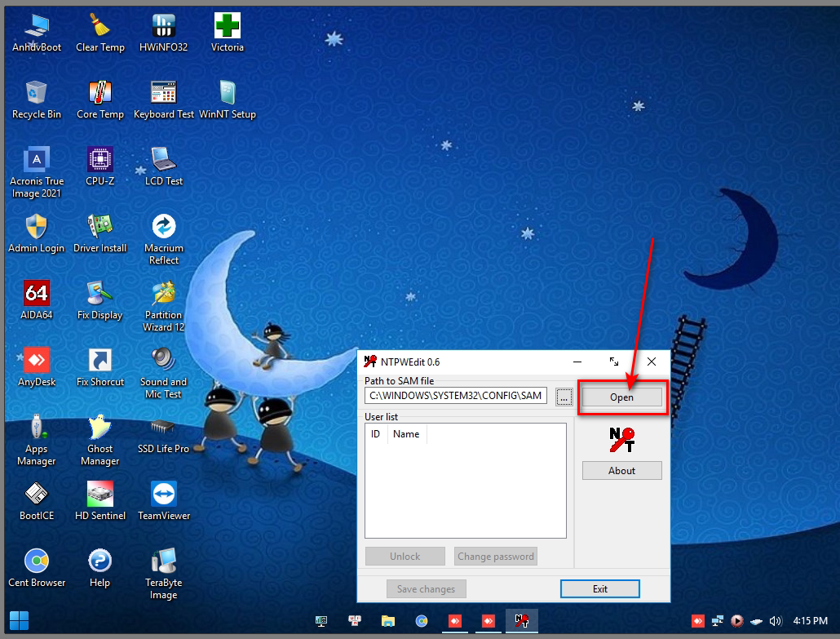The image size is (840, 639).
Task: Close the NTPWEdit window
Action: (652, 362)
